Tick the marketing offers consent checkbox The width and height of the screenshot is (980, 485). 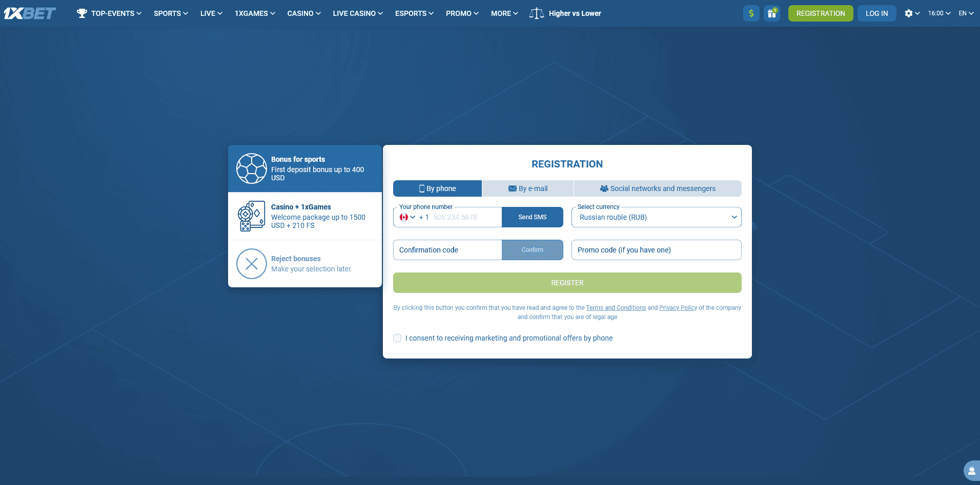[x=397, y=338]
